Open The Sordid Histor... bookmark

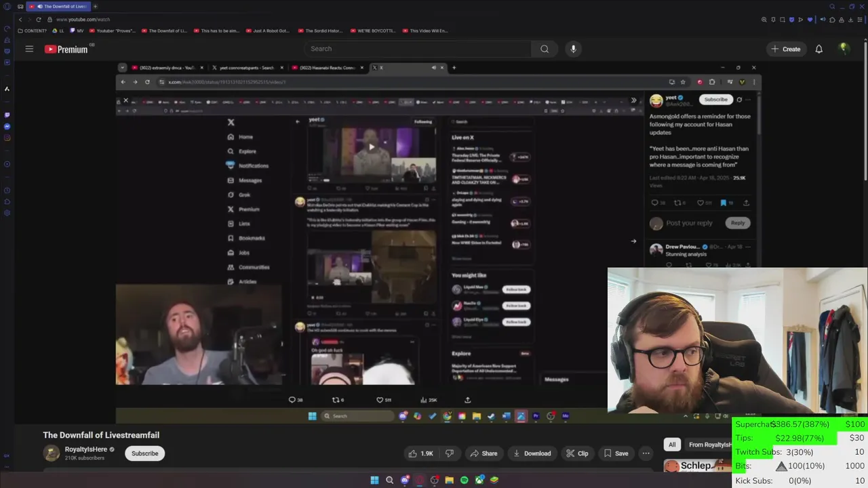pyautogui.click(x=320, y=30)
